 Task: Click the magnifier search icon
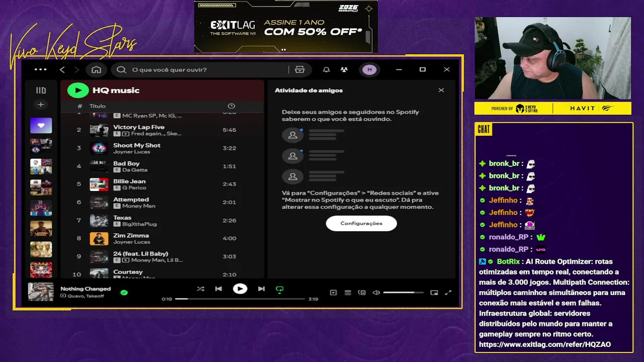tap(121, 70)
